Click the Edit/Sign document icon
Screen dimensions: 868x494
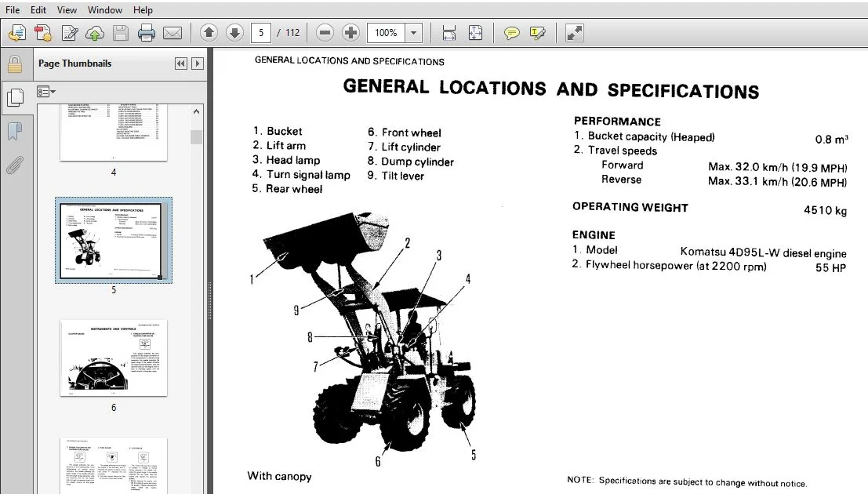coord(69,33)
